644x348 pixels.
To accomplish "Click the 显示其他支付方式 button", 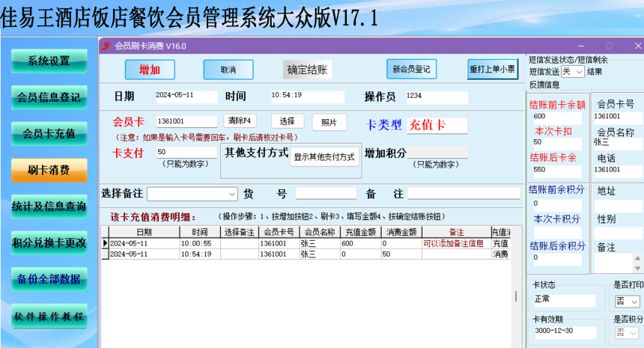I will 324,156.
